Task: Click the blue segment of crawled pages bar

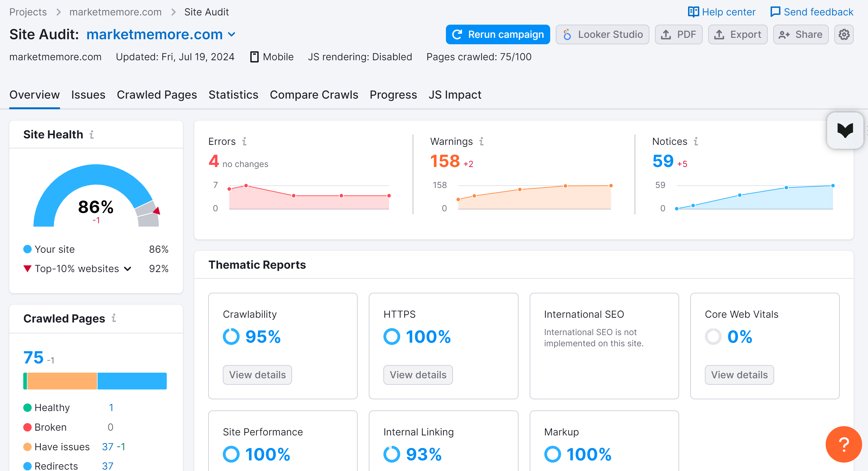Action: 132,381
